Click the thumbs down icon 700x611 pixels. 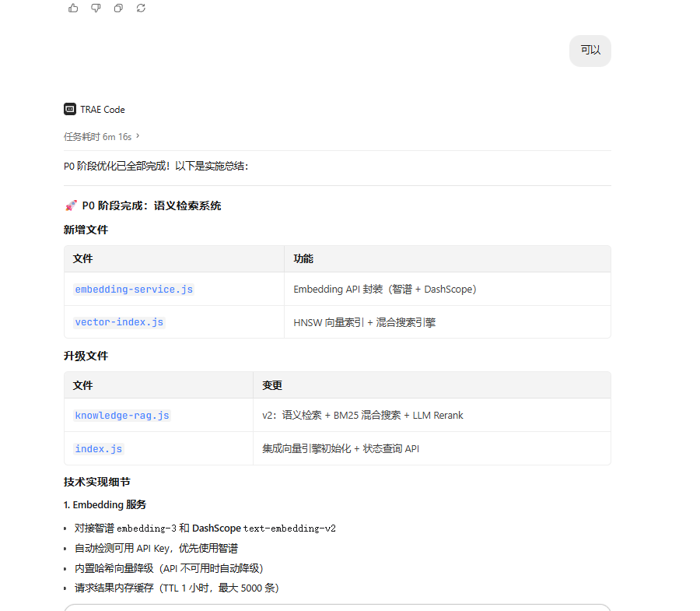coord(96,8)
